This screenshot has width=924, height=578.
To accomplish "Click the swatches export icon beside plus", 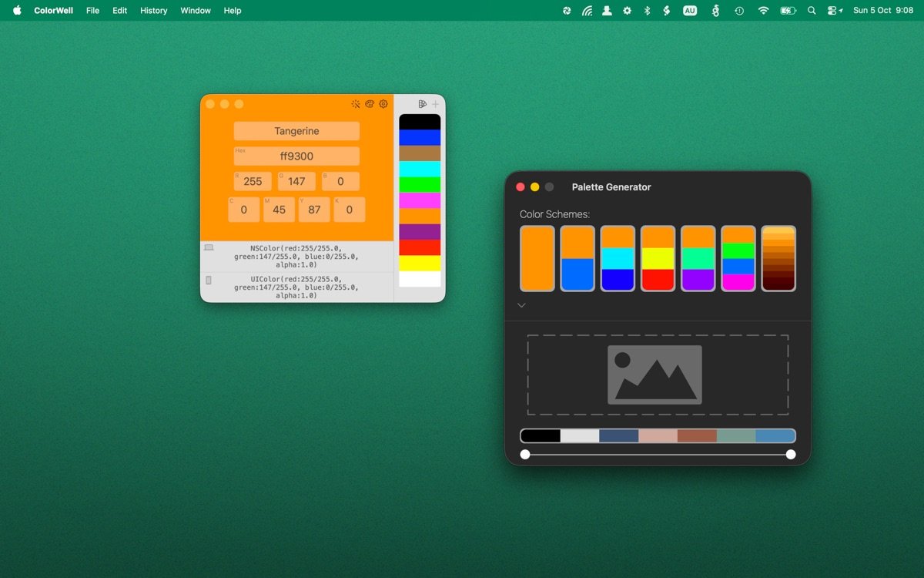I will pos(422,104).
